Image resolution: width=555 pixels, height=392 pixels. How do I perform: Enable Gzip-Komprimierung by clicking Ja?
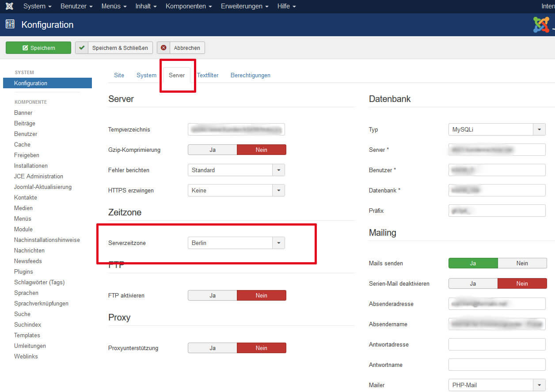coord(212,150)
